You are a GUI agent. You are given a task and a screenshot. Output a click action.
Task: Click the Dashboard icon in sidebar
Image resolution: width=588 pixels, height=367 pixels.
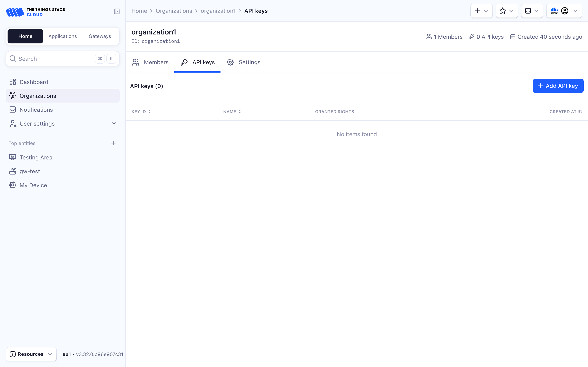[x=13, y=82]
